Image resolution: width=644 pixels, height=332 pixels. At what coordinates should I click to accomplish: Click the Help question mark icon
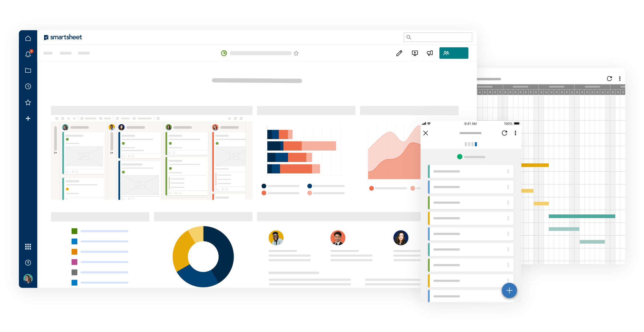click(x=28, y=262)
